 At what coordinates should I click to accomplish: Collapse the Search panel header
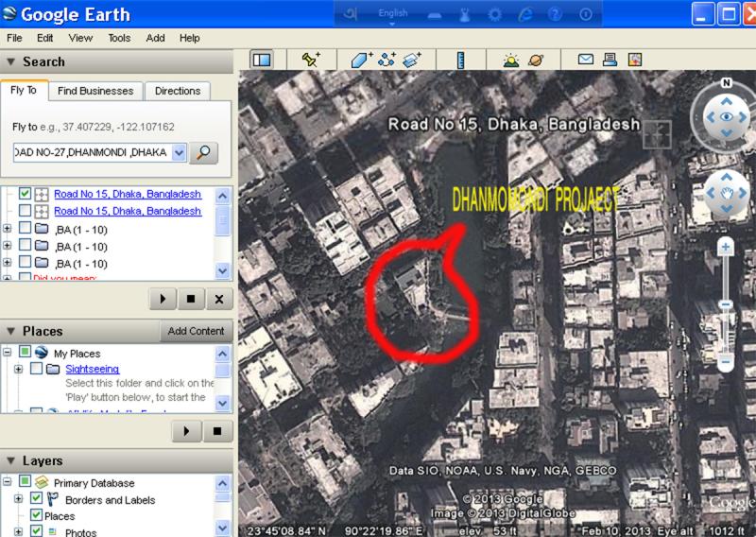[x=11, y=61]
